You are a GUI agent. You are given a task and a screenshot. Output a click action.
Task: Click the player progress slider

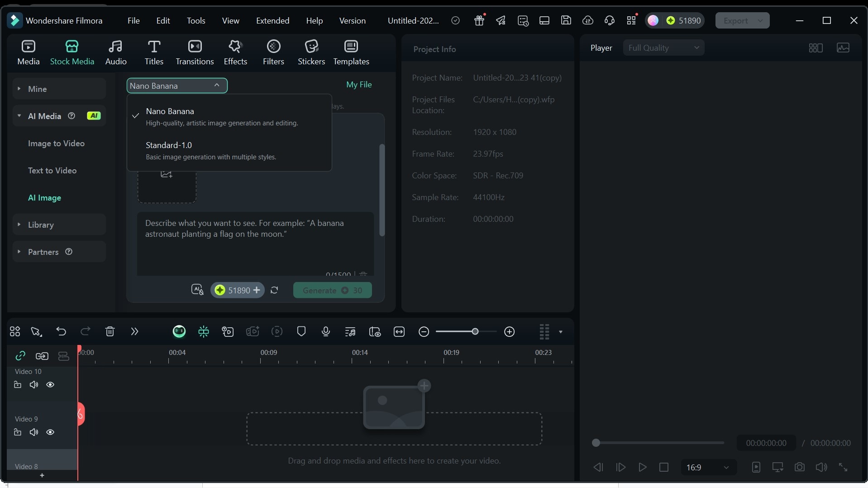tap(658, 443)
